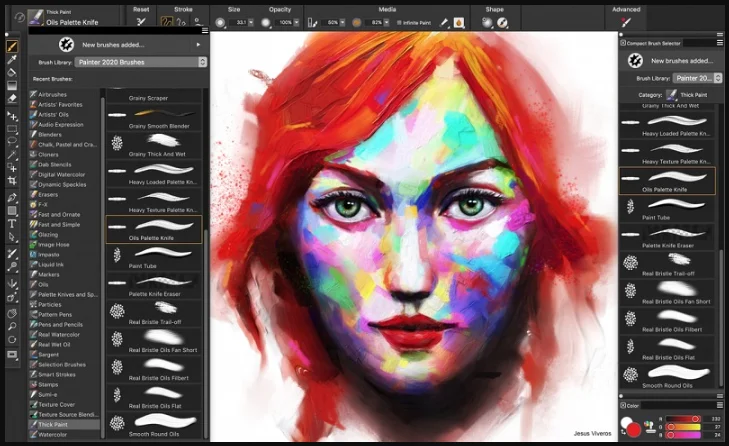Open the 82% media value dropdown arrow
This screenshot has height=446, width=729.
pos(386,22)
